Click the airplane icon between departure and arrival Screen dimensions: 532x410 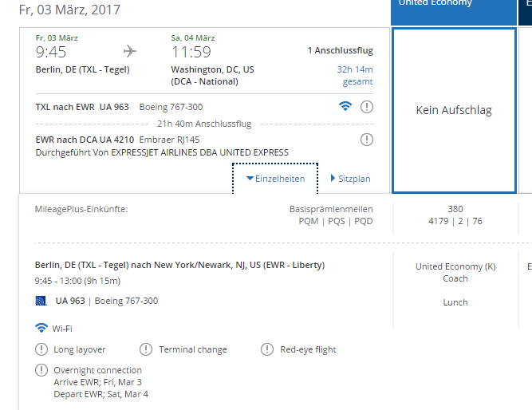(x=129, y=51)
